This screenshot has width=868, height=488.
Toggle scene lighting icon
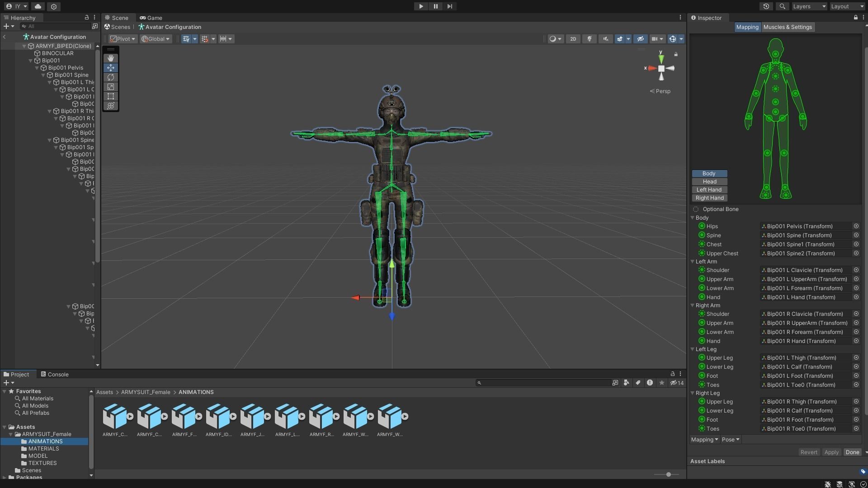589,39
